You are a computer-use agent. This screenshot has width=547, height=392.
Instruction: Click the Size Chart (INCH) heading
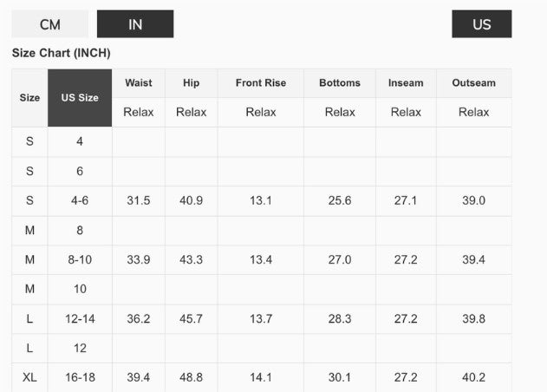pyautogui.click(x=62, y=53)
